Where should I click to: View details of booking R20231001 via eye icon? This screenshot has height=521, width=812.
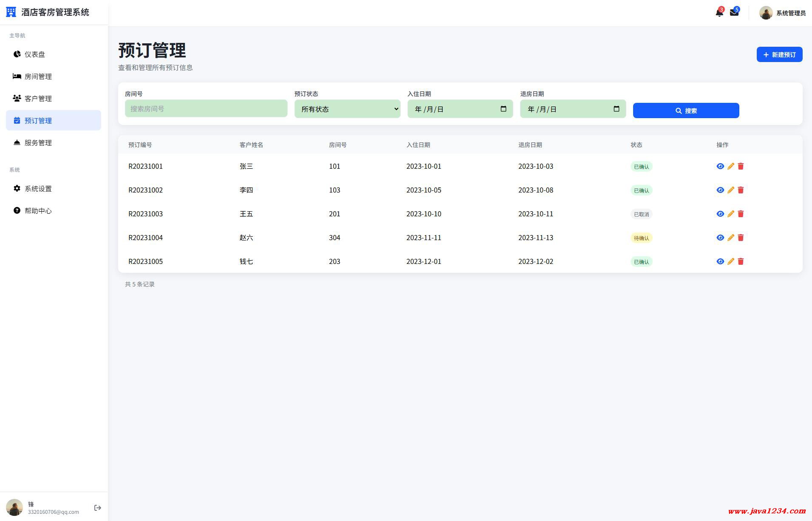(x=720, y=166)
